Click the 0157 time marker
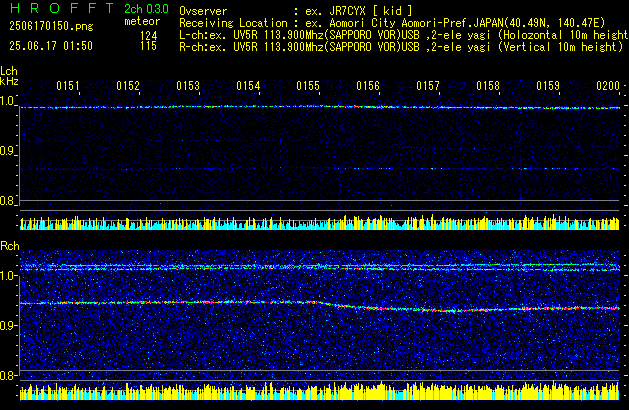The width and height of the screenshot is (629, 410). click(x=428, y=86)
